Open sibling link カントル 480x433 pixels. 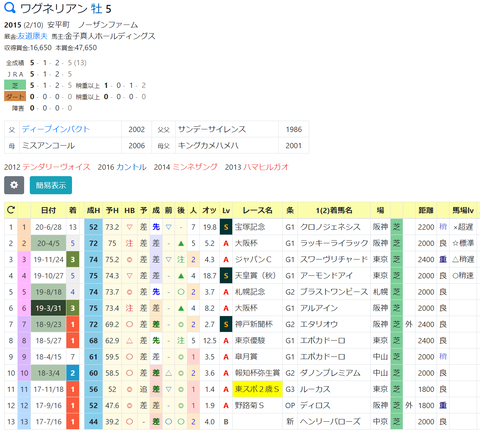pyautogui.click(x=131, y=167)
